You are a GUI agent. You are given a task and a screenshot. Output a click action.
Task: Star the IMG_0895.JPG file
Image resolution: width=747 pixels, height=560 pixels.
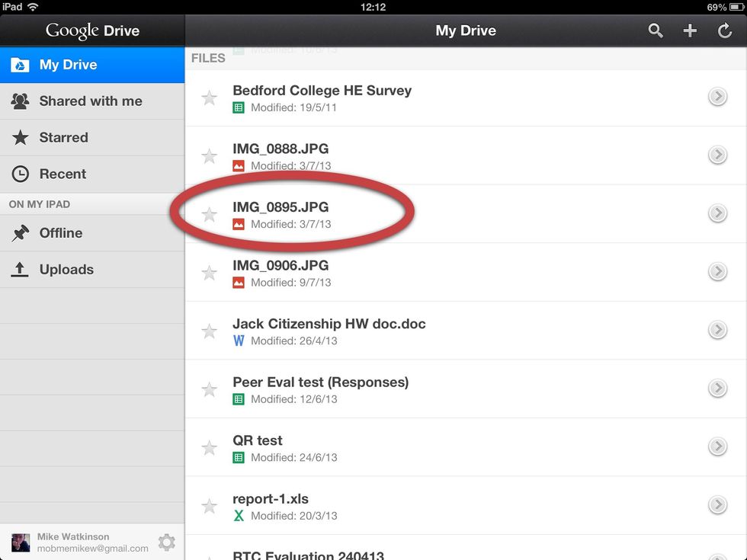point(209,214)
